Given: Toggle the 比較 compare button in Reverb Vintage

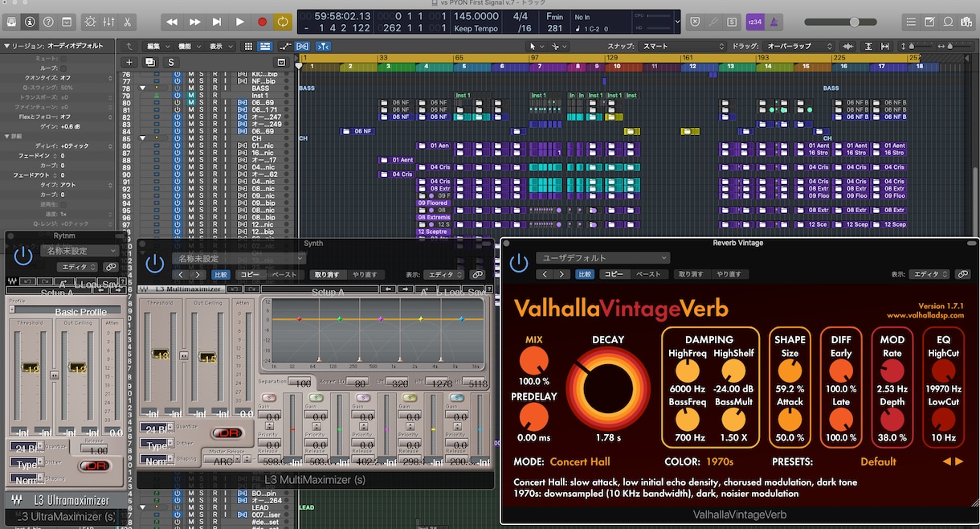Looking at the screenshot, I should 586,274.
